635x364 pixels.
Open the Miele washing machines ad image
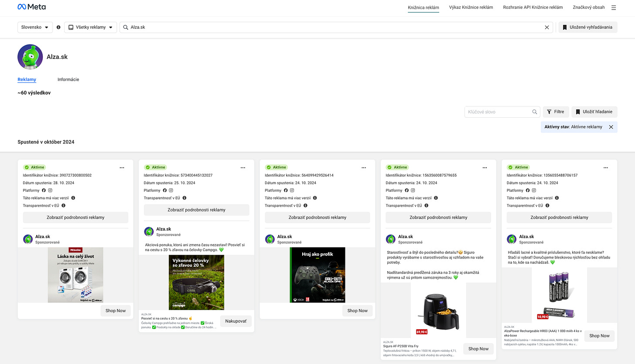[75, 275]
